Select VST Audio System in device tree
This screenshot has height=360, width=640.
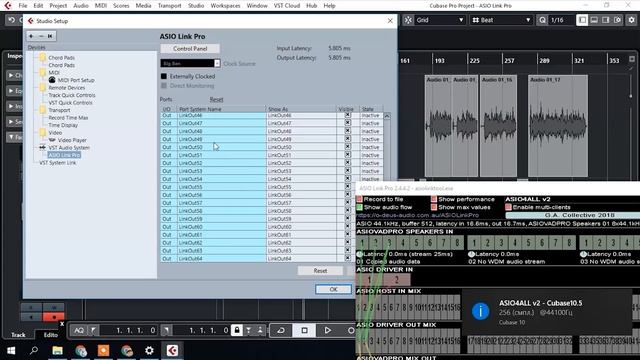coord(69,147)
